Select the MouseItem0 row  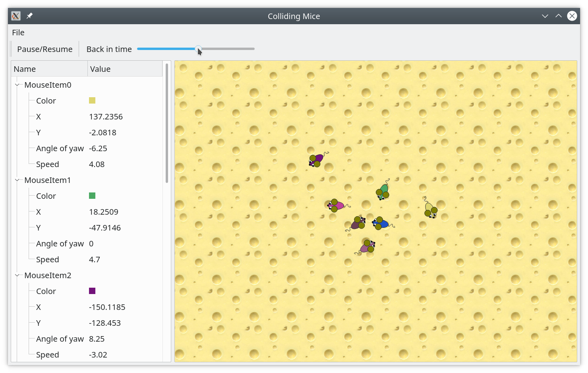(87, 85)
